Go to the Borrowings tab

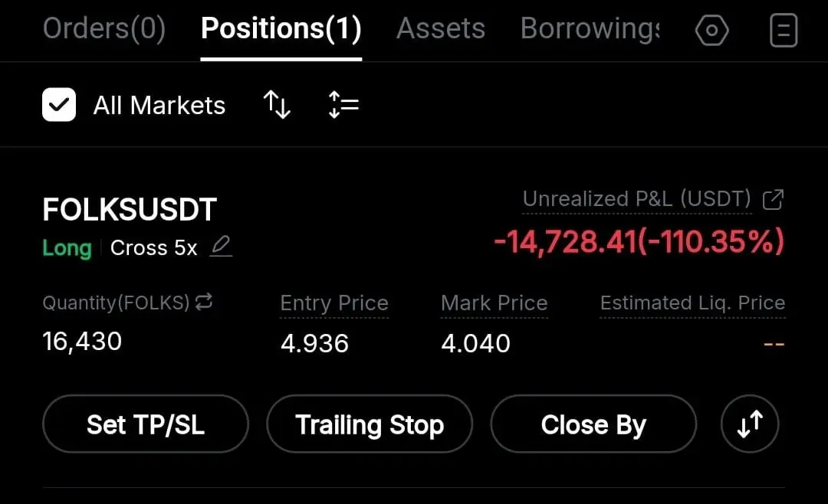point(589,29)
